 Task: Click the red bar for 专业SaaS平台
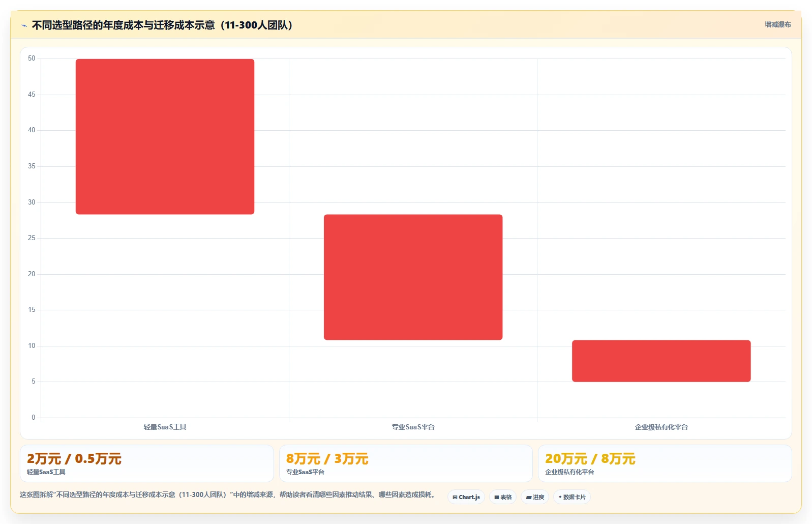coord(413,277)
